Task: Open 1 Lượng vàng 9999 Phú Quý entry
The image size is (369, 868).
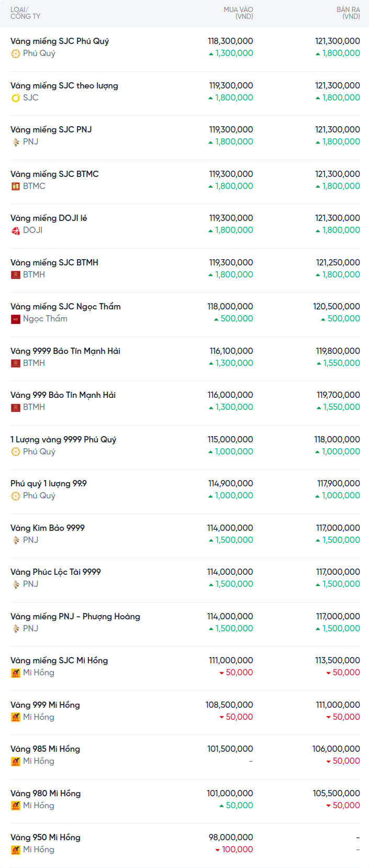Action: tap(63, 440)
